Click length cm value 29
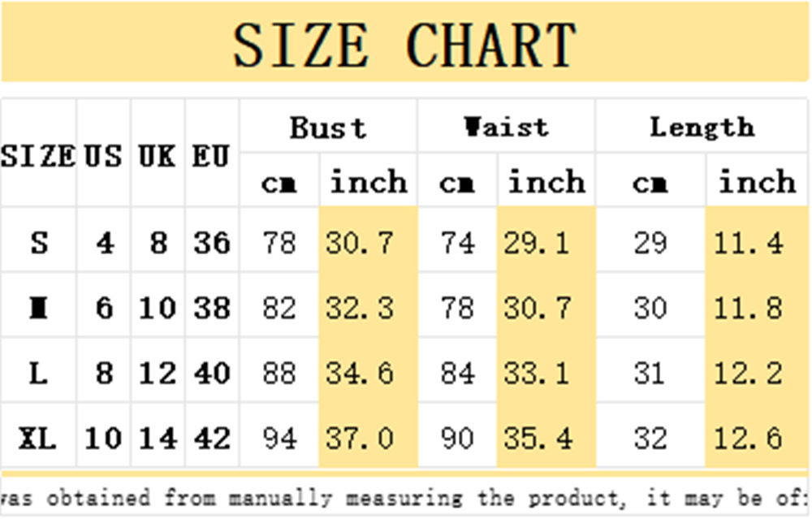The width and height of the screenshot is (812, 519). click(x=650, y=242)
